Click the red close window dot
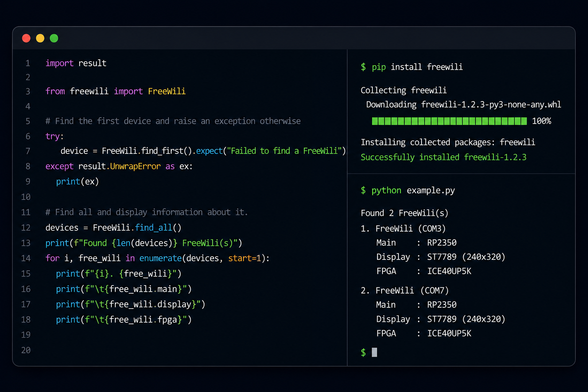 26,38
